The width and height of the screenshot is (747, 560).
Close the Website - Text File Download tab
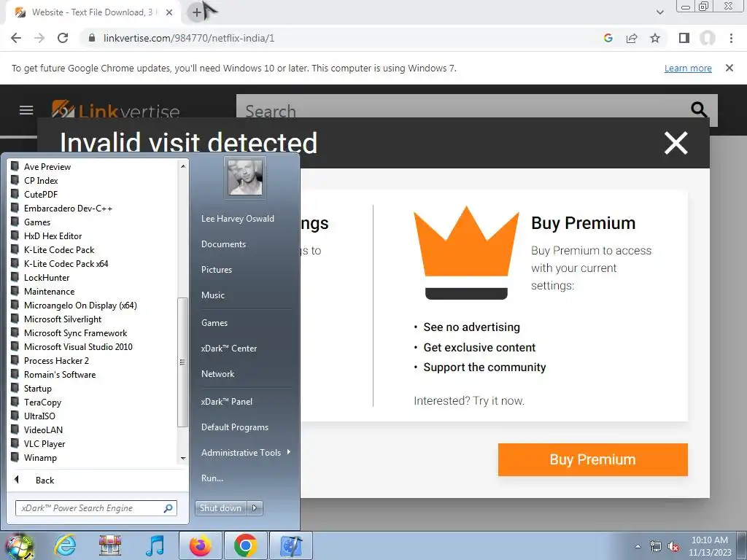tap(169, 12)
